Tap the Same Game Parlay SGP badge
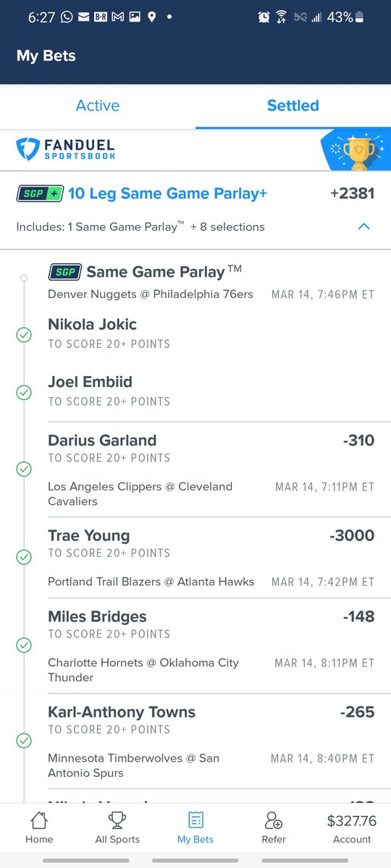Screen dimensions: 391x868 64,272
